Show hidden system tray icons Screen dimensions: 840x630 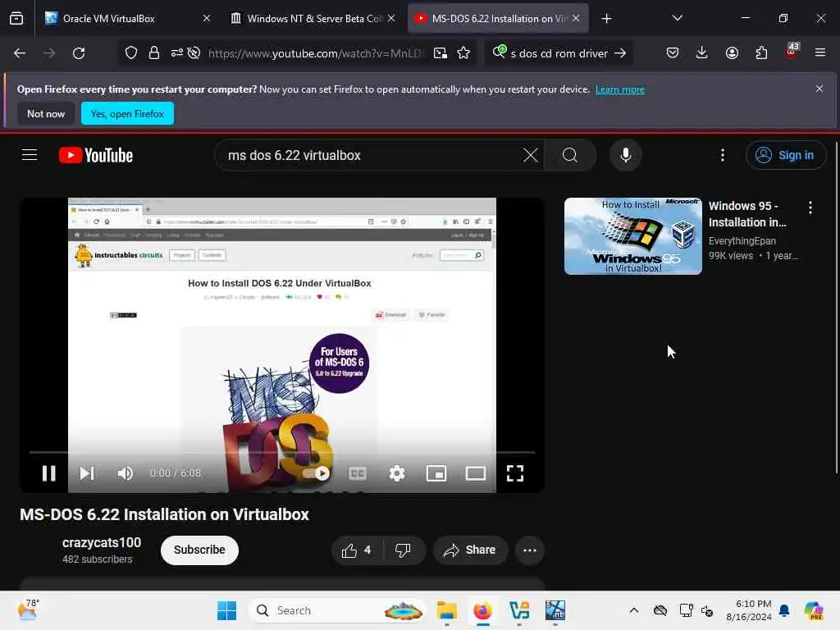pyautogui.click(x=634, y=610)
